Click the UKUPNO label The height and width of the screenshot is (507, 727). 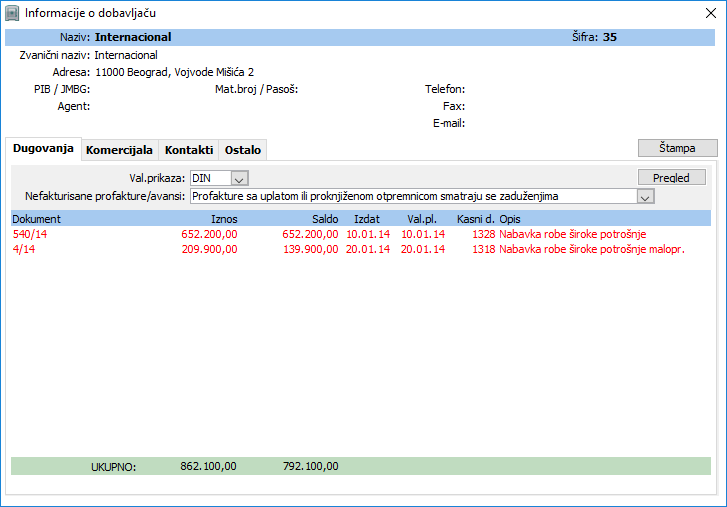pyautogui.click(x=114, y=467)
